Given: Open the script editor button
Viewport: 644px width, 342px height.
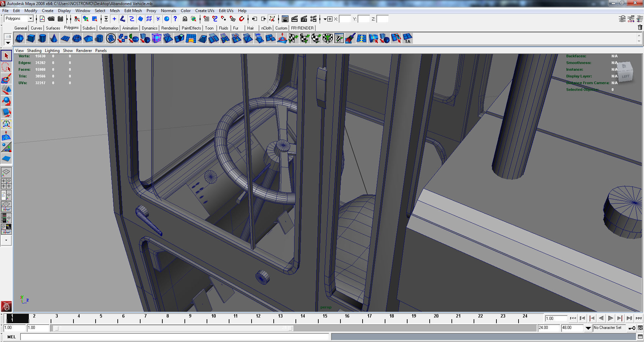Looking at the screenshot, I should (640, 337).
